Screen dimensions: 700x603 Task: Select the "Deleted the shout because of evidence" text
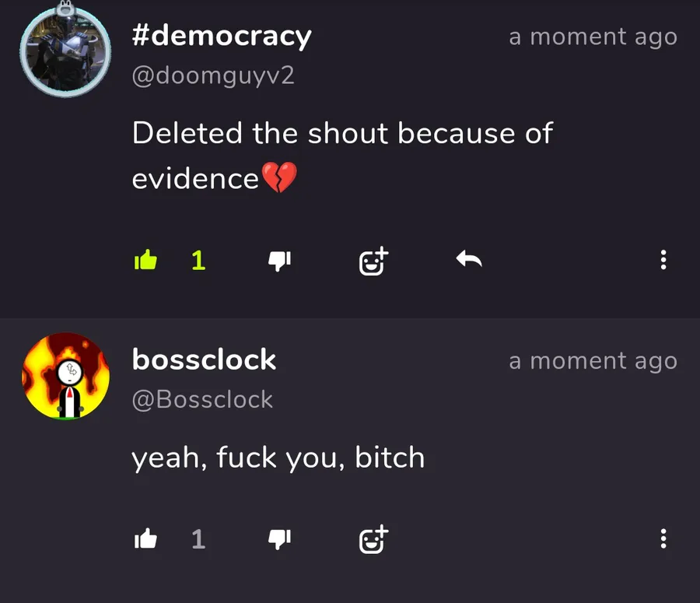pos(342,156)
